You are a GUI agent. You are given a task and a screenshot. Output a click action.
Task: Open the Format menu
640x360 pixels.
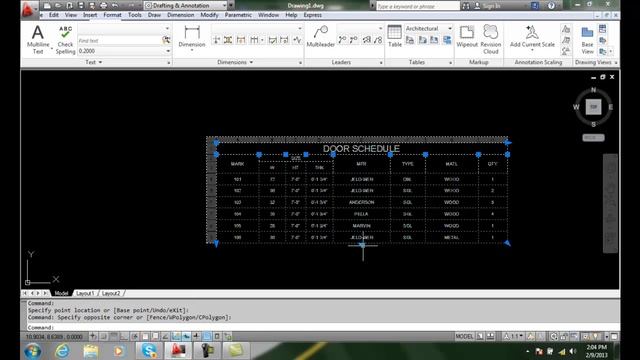tap(112, 15)
